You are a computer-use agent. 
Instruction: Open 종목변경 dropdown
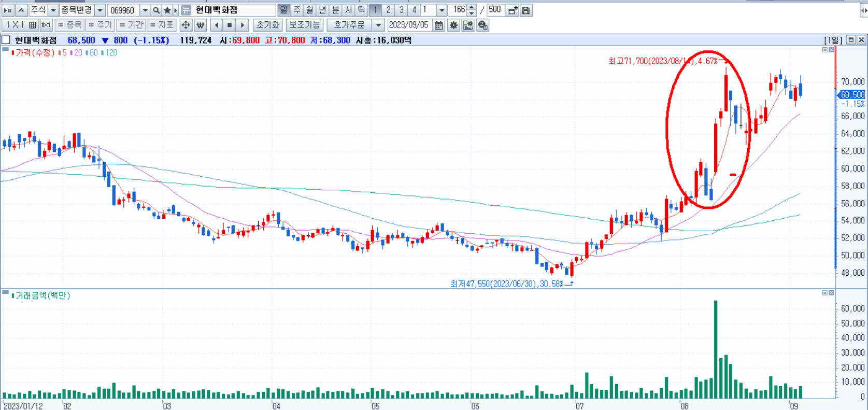101,10
